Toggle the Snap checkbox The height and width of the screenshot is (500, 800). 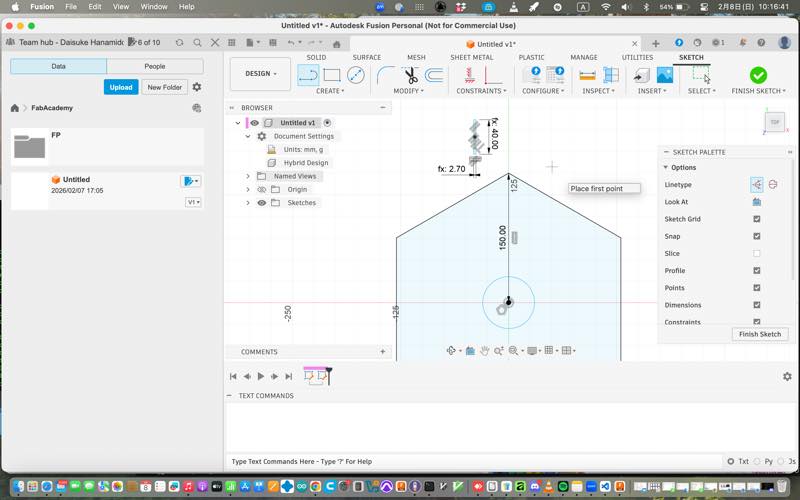pos(757,236)
